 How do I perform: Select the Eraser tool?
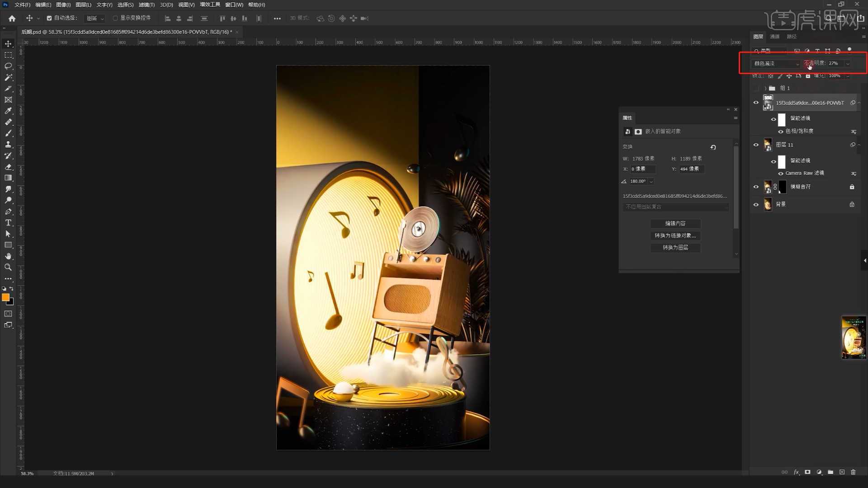tap(8, 167)
